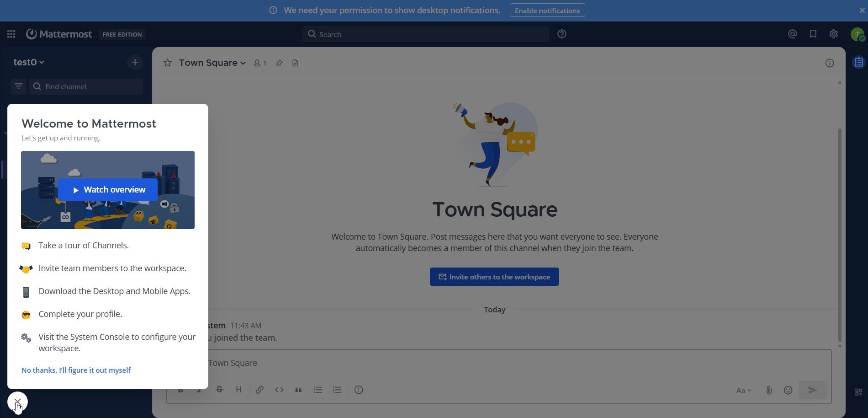
Task: Open recent mentions with the @ icon
Action: tap(792, 34)
